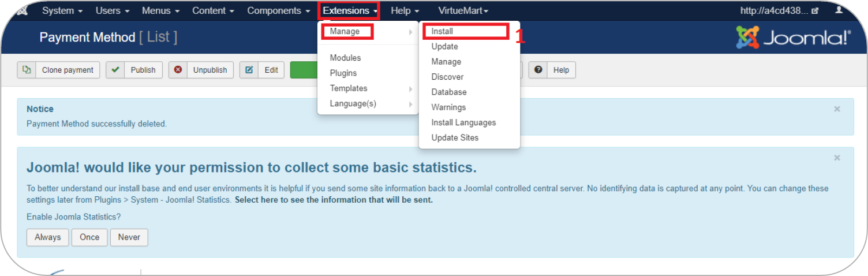The image size is (868, 276).
Task: Choose Install Languages in the submenu
Action: (x=463, y=122)
